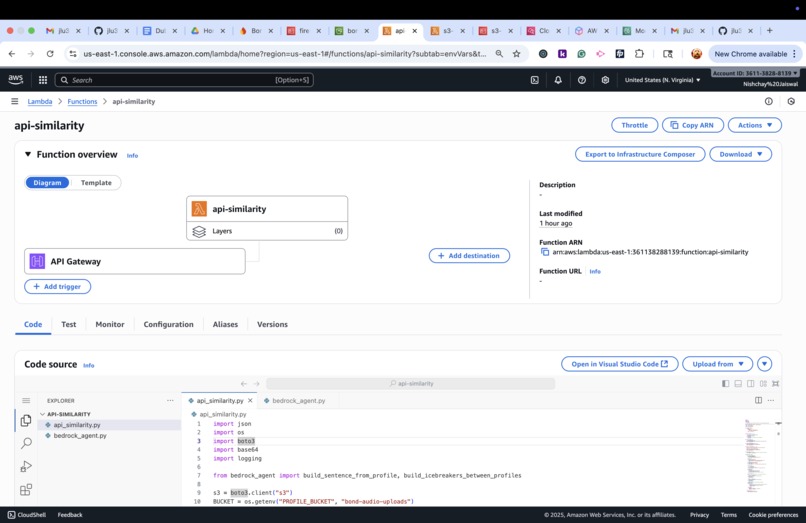Click the Throttle button
This screenshot has width=806, height=523.
(x=634, y=125)
